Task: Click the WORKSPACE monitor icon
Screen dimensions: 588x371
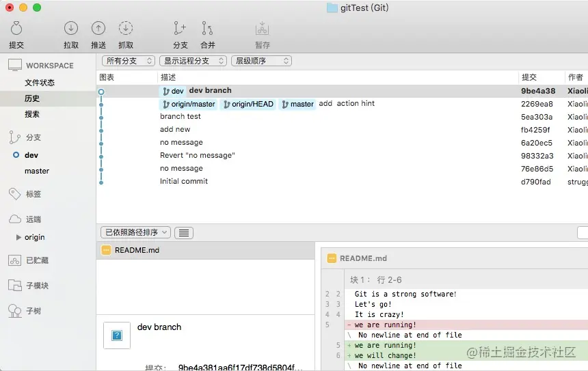Action: coord(15,65)
